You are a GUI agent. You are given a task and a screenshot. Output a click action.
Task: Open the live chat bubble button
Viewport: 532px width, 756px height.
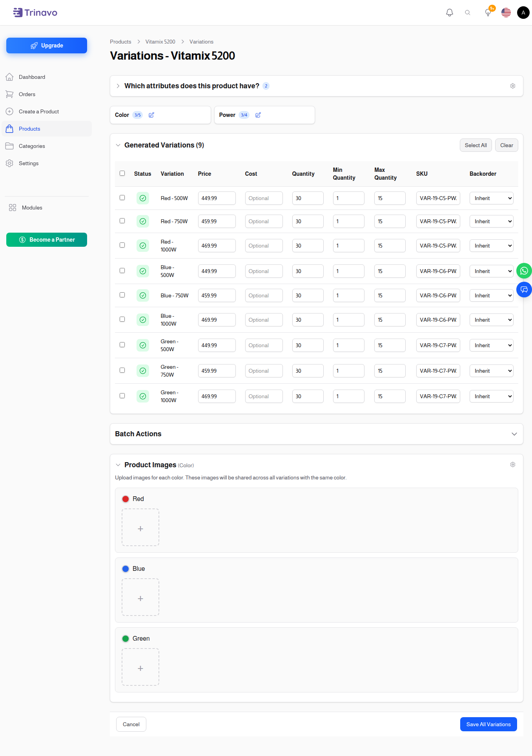[x=524, y=290]
